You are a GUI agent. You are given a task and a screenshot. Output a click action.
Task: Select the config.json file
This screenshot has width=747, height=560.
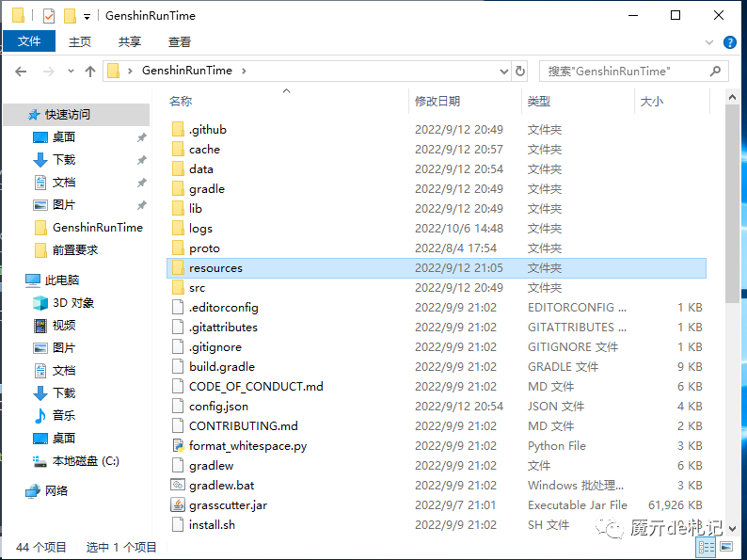click(x=218, y=406)
